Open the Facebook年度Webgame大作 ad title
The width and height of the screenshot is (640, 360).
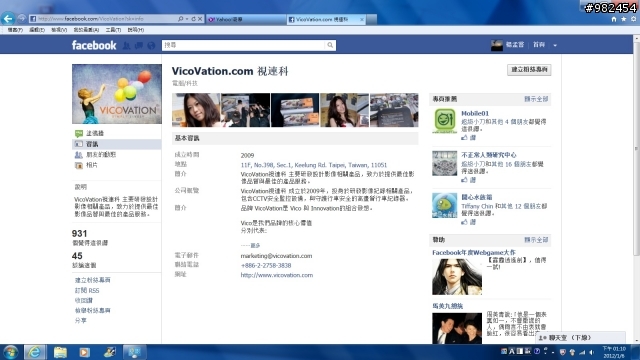point(474,253)
